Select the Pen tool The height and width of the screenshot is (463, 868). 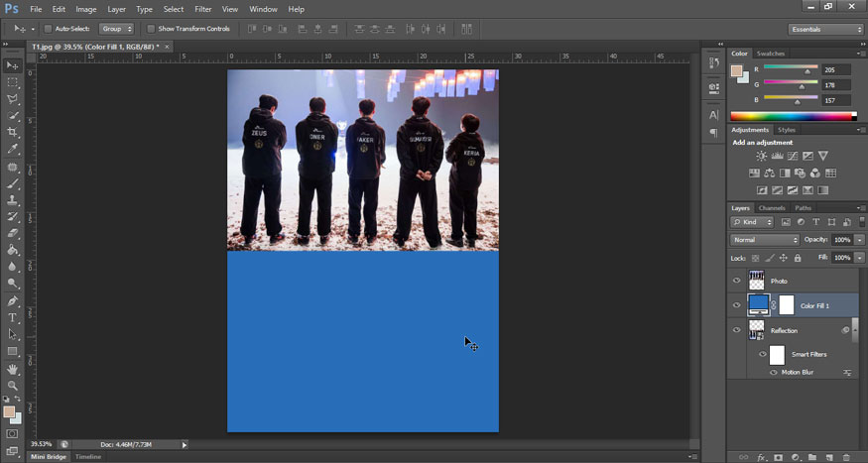pyautogui.click(x=12, y=300)
